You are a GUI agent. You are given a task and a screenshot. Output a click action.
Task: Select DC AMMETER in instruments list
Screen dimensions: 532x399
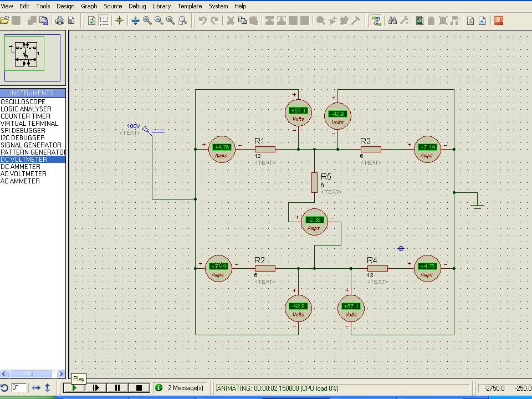(x=21, y=167)
